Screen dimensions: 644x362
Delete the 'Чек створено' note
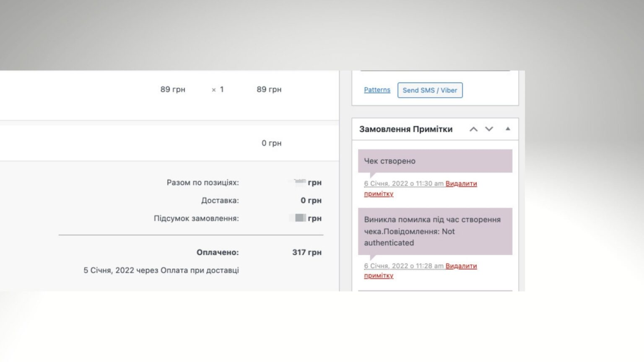[x=461, y=184]
